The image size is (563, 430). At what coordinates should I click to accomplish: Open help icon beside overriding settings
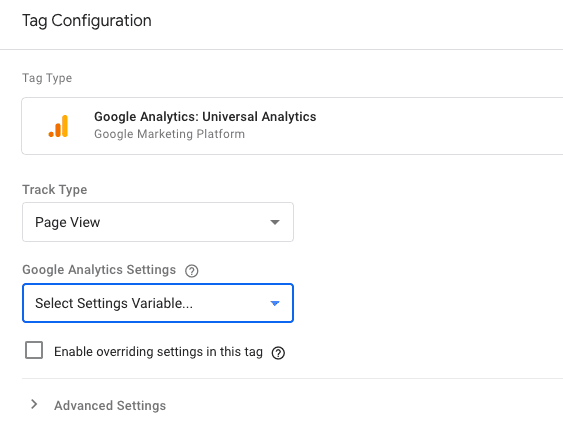(x=278, y=353)
